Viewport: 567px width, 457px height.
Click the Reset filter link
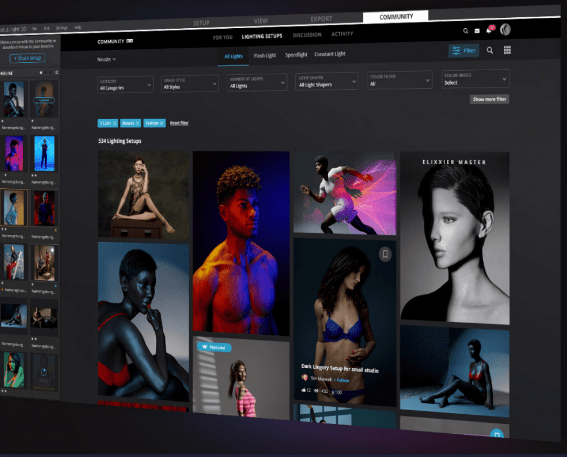click(179, 123)
